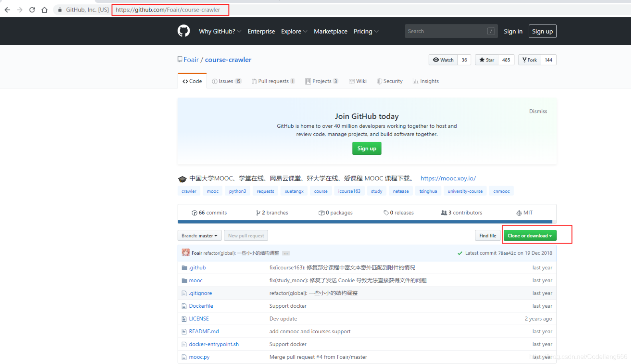Click the Watch button

[443, 60]
